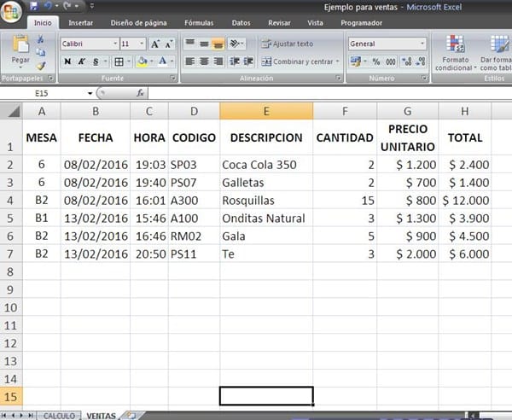Click Ajustar texto to wrap text

click(x=287, y=44)
